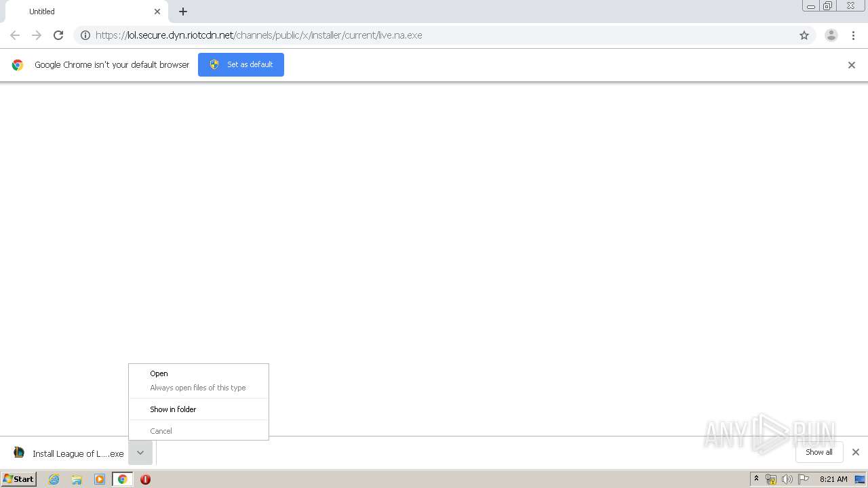868x488 pixels.
Task: Go forward using the forward arrow
Action: click(37, 35)
